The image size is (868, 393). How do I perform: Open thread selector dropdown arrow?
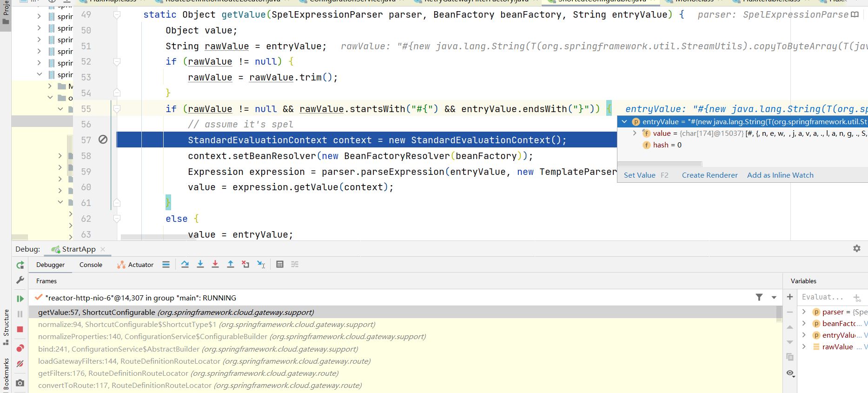[x=774, y=297]
